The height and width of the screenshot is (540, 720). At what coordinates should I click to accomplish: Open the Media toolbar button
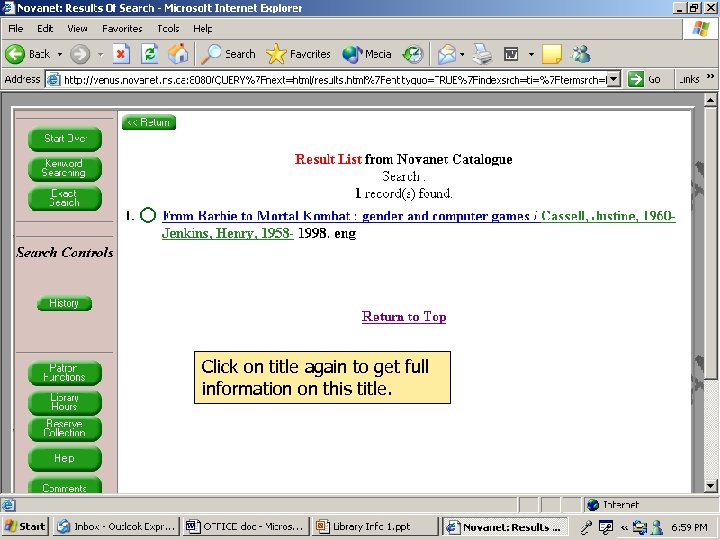pyautogui.click(x=367, y=54)
